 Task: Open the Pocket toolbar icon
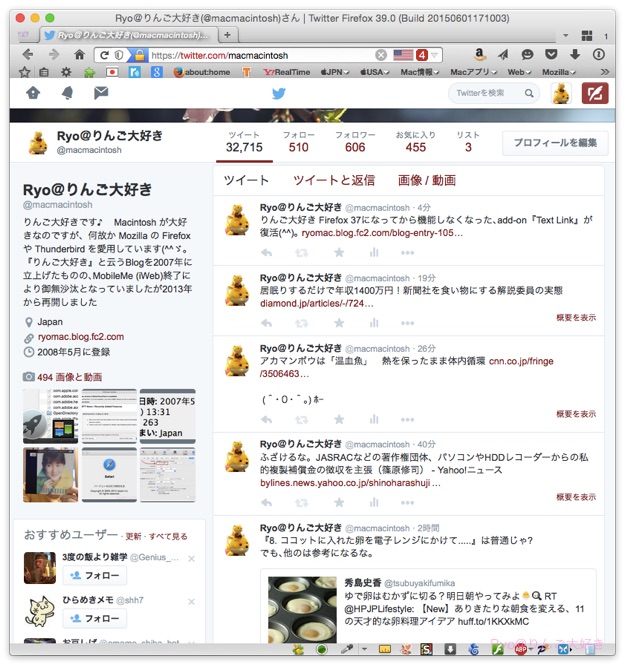pos(551,54)
